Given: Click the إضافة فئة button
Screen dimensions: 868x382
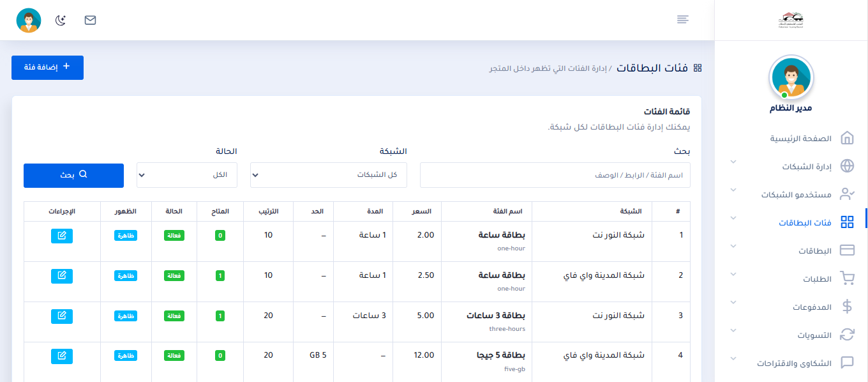Looking at the screenshot, I should [x=47, y=68].
